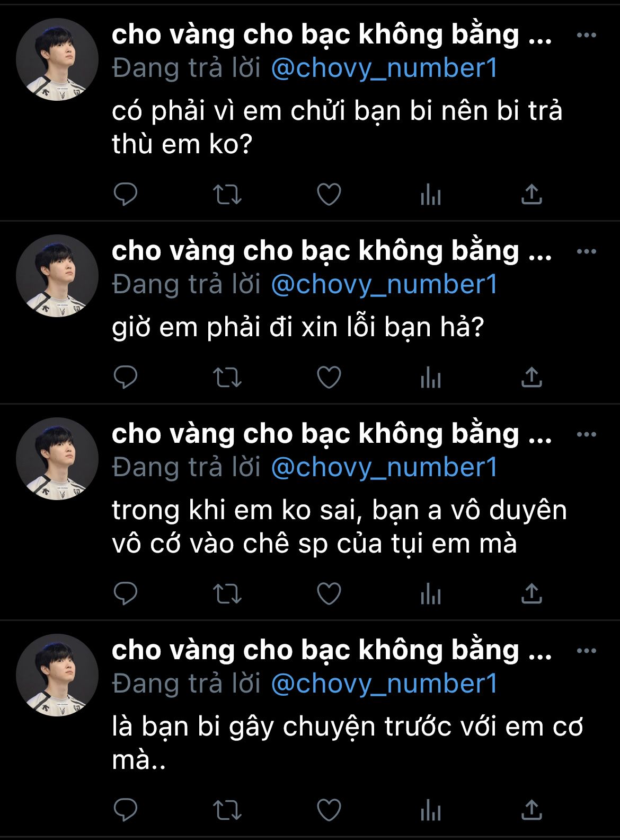The height and width of the screenshot is (840, 620).
Task: Share the 'trong khi em ko sai' tweet
Action: [x=532, y=593]
